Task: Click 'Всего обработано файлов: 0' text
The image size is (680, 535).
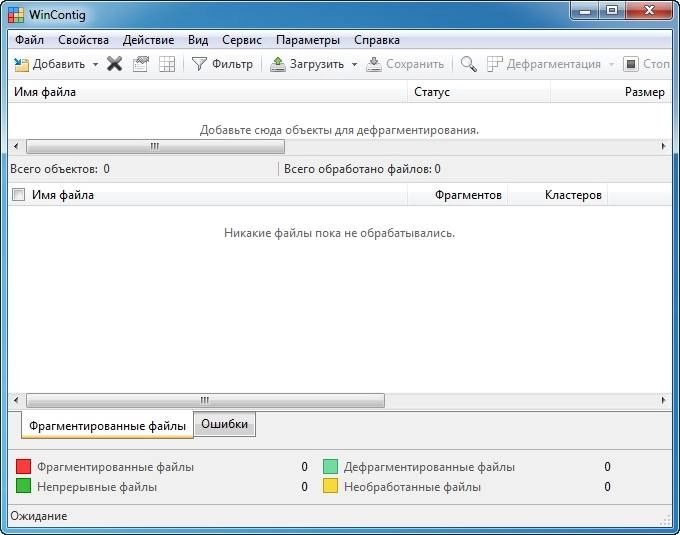Action: (362, 169)
